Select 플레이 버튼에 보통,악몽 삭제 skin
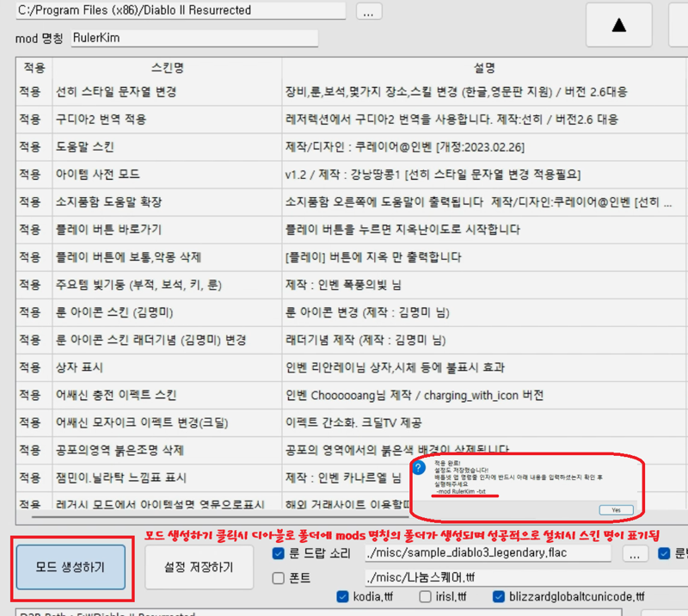 click(128, 257)
